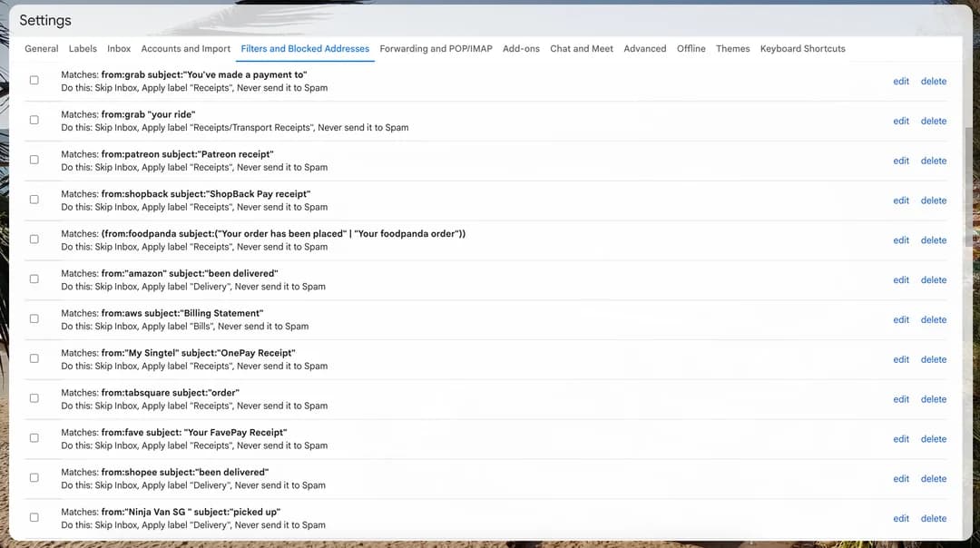Delete the tabsquare order filter

[934, 398]
